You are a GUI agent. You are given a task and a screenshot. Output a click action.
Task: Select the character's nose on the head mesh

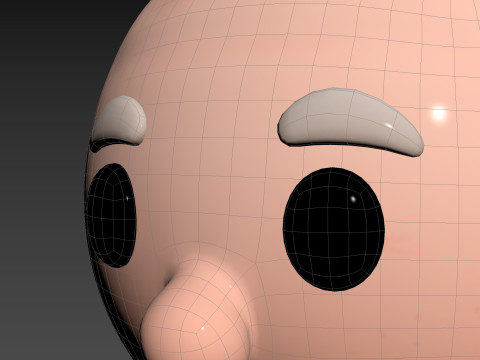tap(197, 307)
